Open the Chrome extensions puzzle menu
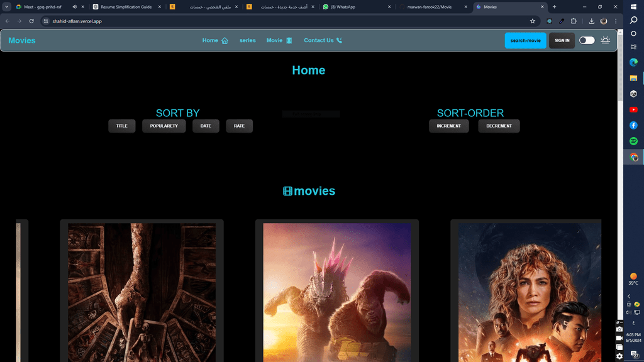Viewport: 644px width, 362px height. [x=574, y=21]
